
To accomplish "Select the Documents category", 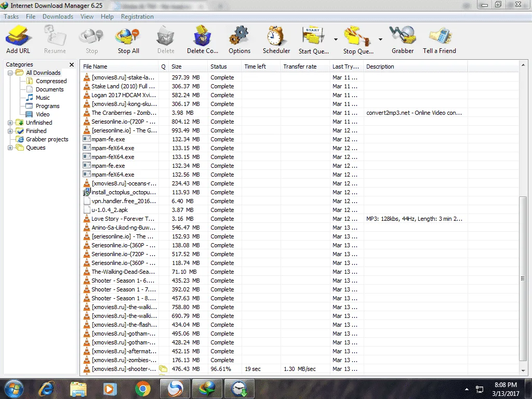I will [49, 89].
